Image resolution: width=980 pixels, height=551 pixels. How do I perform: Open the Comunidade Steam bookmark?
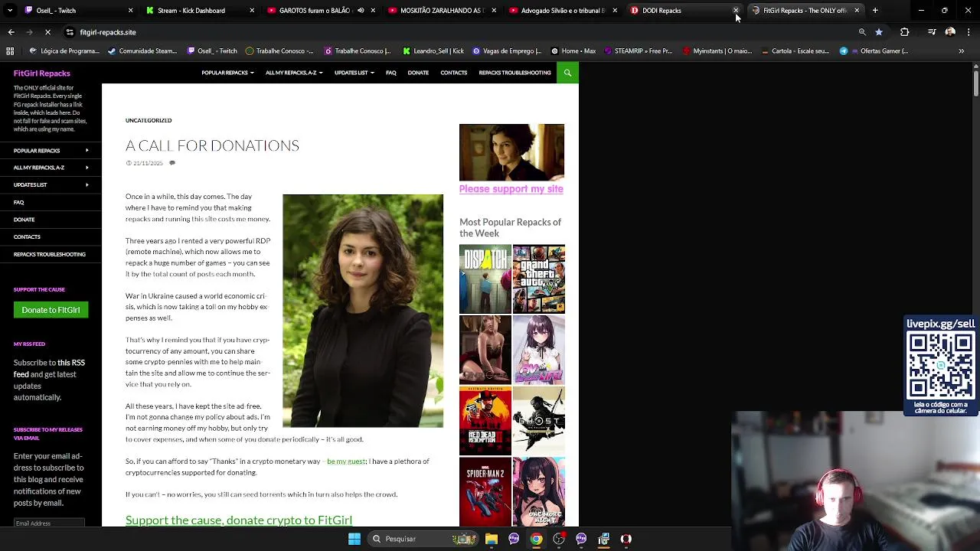click(x=142, y=51)
